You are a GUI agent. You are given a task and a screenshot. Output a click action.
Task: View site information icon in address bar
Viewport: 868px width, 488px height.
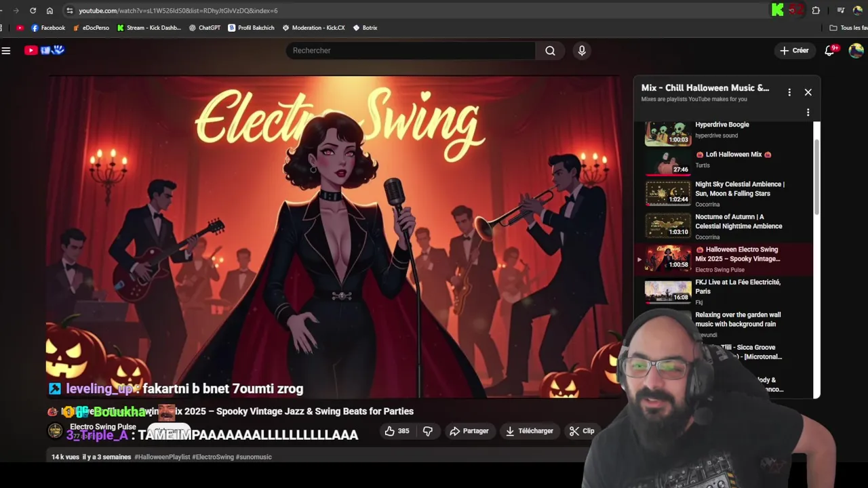[x=69, y=11]
